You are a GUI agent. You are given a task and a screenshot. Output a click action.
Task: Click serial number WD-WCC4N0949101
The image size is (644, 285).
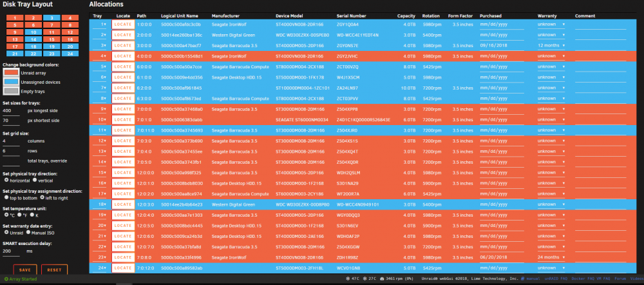tap(357, 204)
